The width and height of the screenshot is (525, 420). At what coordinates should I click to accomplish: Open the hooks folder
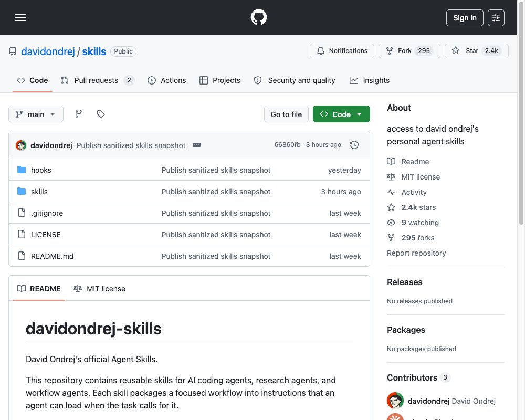point(41,170)
